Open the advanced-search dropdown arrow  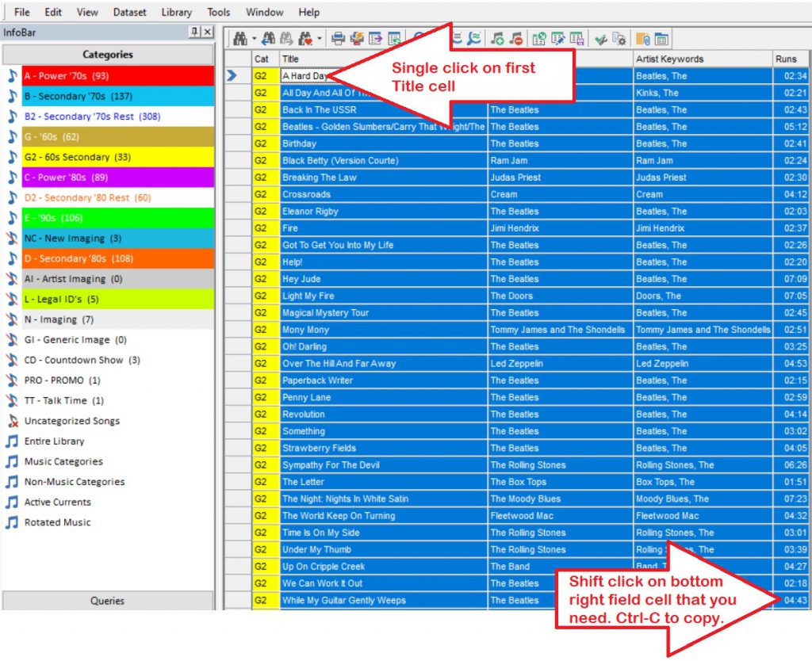point(319,37)
